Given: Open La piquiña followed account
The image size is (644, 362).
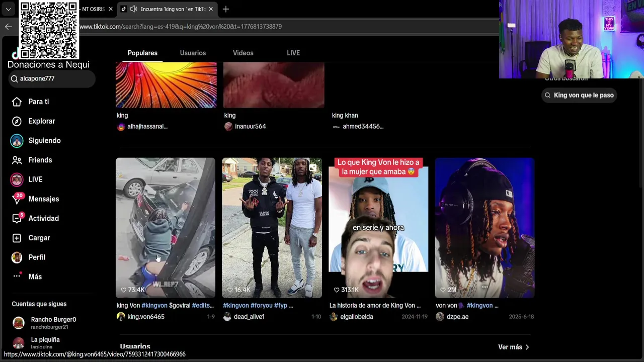Looking at the screenshot, I should click(x=36, y=342).
